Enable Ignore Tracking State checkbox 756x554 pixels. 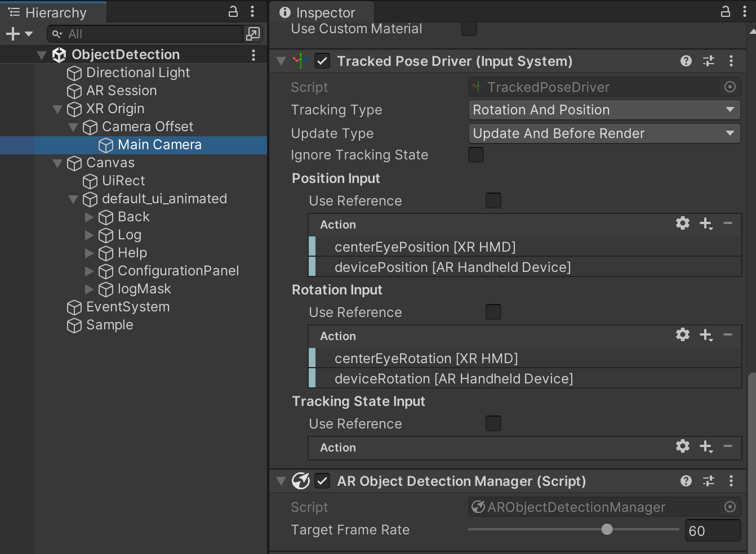coord(476,155)
